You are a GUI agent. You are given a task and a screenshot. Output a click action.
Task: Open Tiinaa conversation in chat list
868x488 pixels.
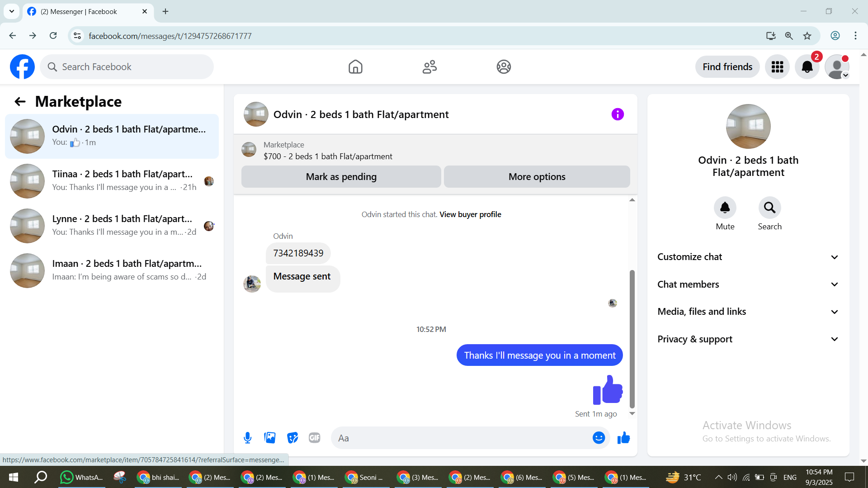click(x=112, y=181)
